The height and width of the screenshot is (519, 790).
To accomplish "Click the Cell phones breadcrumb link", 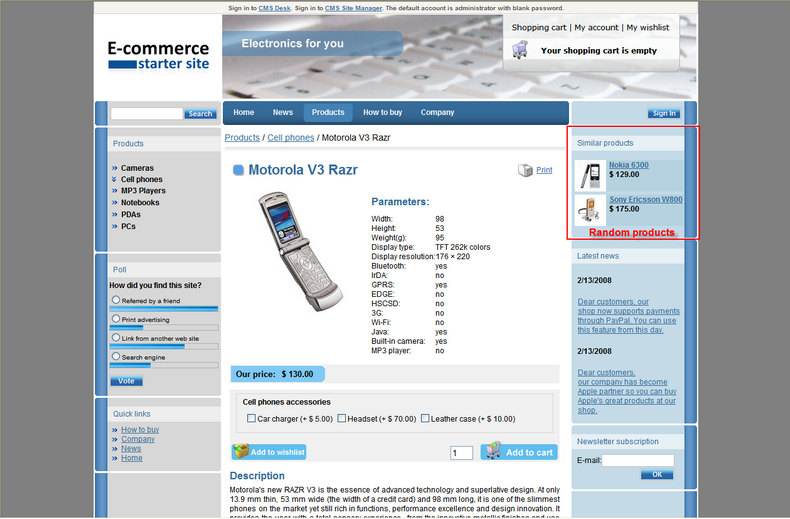I will [x=291, y=138].
